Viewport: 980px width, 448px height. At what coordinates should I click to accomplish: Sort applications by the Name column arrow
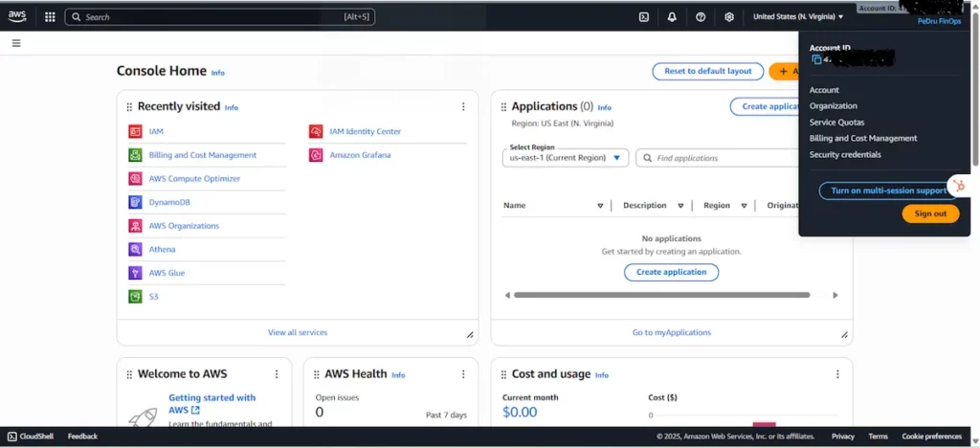click(x=600, y=206)
